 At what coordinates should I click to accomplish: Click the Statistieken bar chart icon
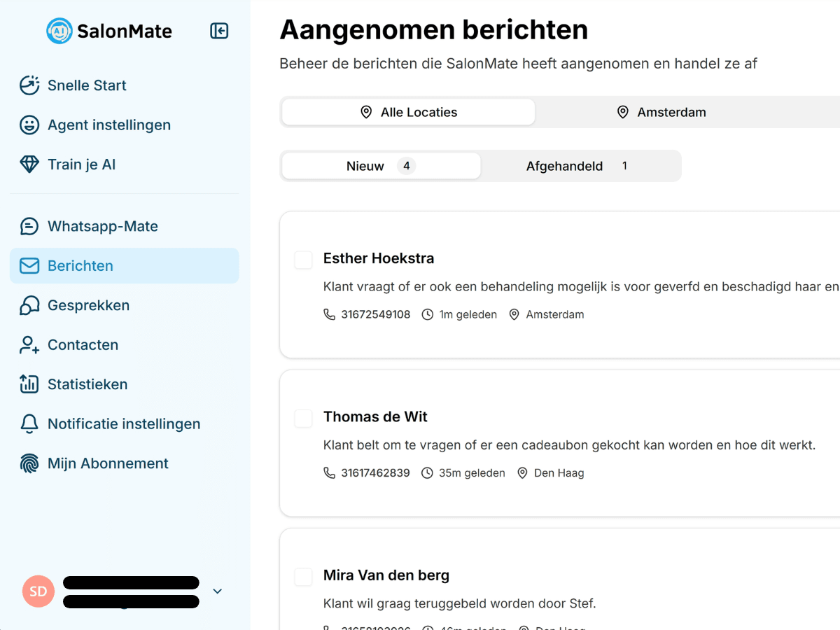tap(29, 384)
